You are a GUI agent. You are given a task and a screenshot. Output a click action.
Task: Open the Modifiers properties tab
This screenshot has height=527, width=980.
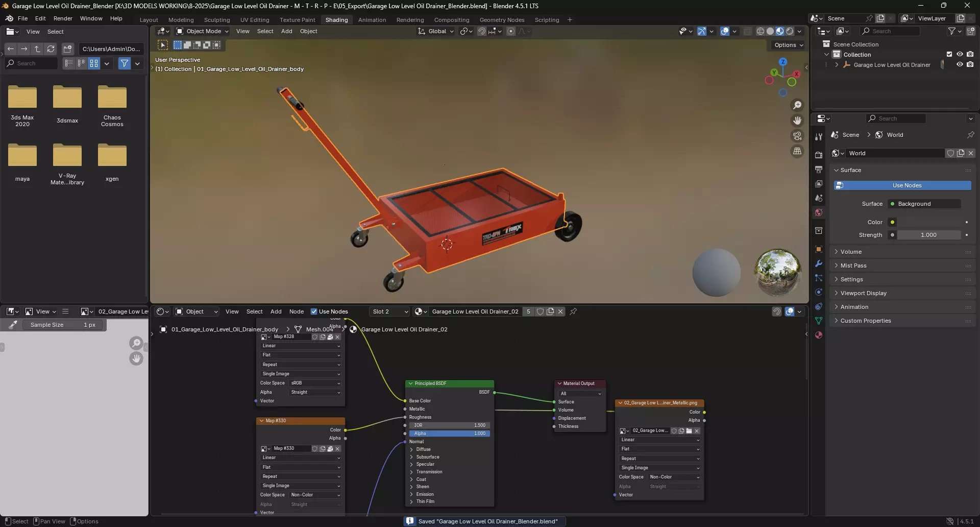click(x=819, y=263)
